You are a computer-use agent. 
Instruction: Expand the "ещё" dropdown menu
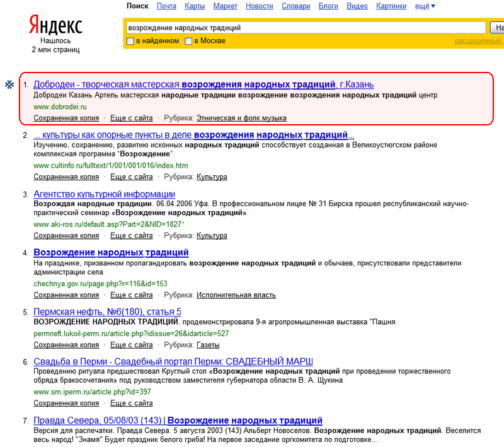click(425, 6)
